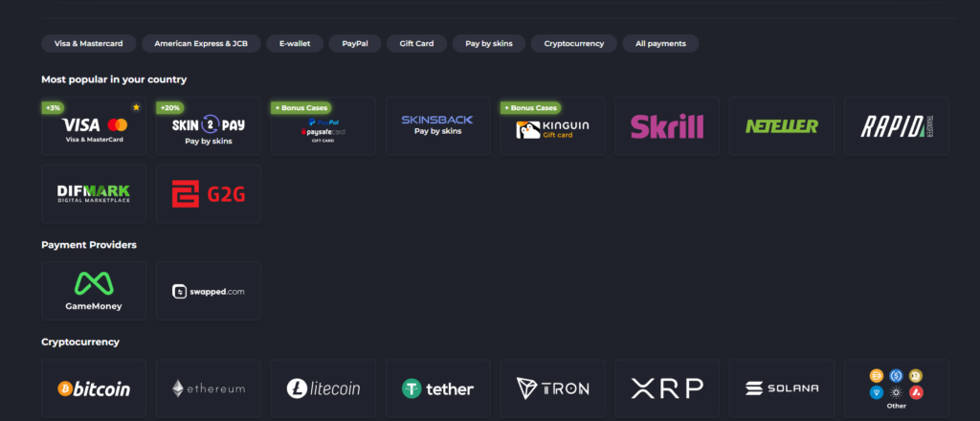Filter by Visa & Mastercard chip
Image resolution: width=980 pixels, height=421 pixels.
(x=88, y=44)
